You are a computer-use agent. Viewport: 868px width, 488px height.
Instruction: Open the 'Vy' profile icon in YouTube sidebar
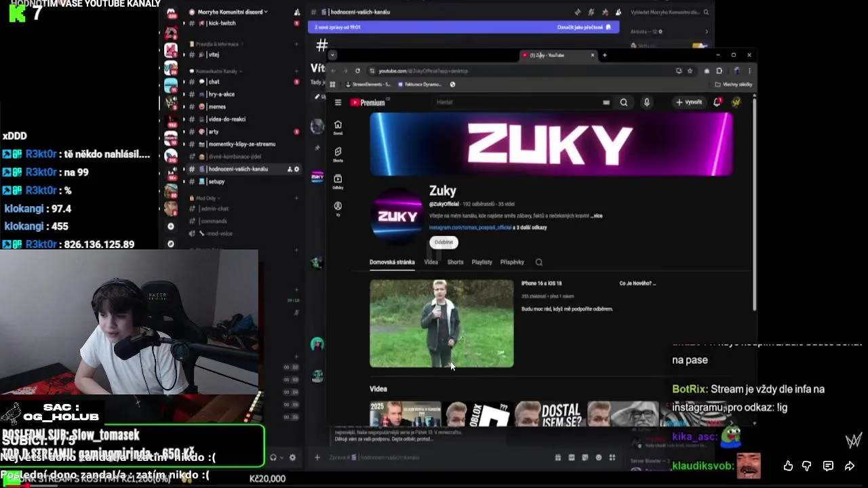click(338, 209)
